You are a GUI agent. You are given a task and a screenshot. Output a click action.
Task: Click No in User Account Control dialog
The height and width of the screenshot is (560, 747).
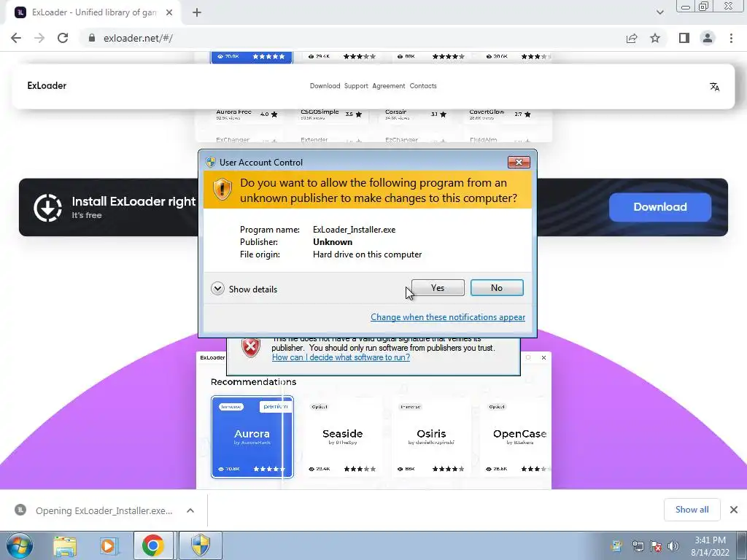point(496,287)
